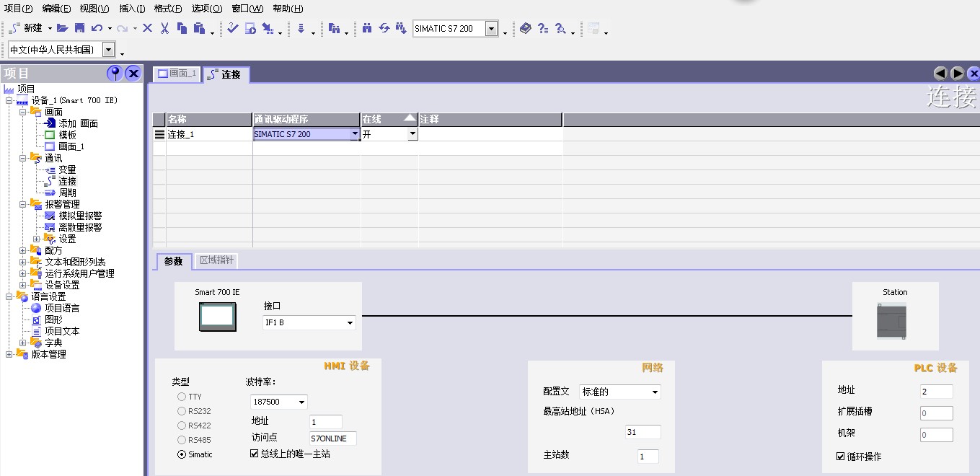Click the Cut scissors icon
Image resolution: width=980 pixels, height=476 pixels.
164,28
